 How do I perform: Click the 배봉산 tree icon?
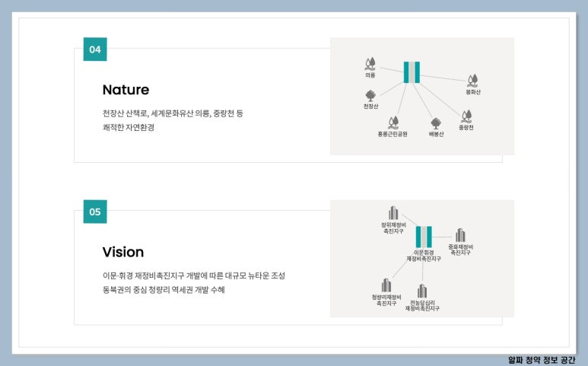click(436, 123)
